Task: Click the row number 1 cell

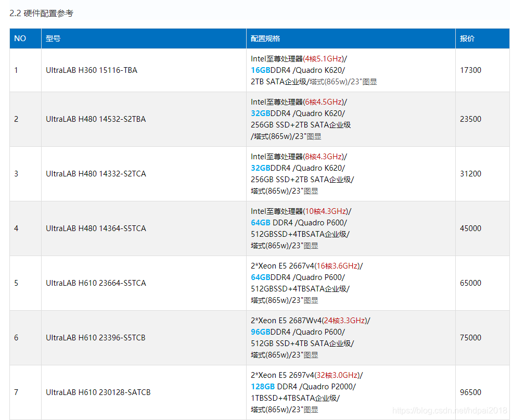Action: tap(25, 70)
